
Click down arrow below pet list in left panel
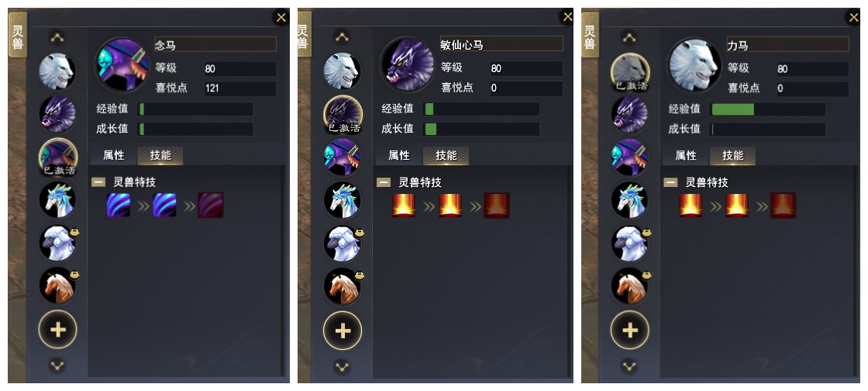click(x=57, y=365)
